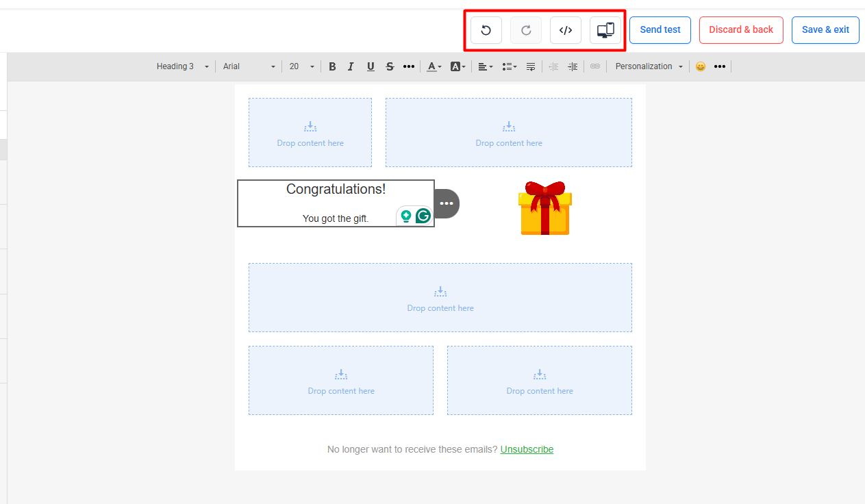
Task: Insert an emoji from the toolbar
Action: coord(700,66)
